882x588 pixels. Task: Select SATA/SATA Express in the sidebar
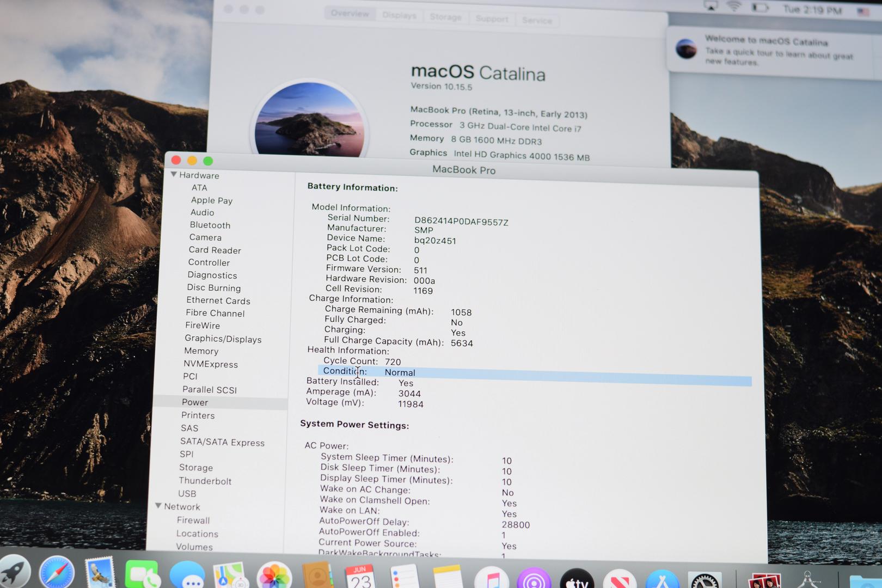click(x=222, y=442)
